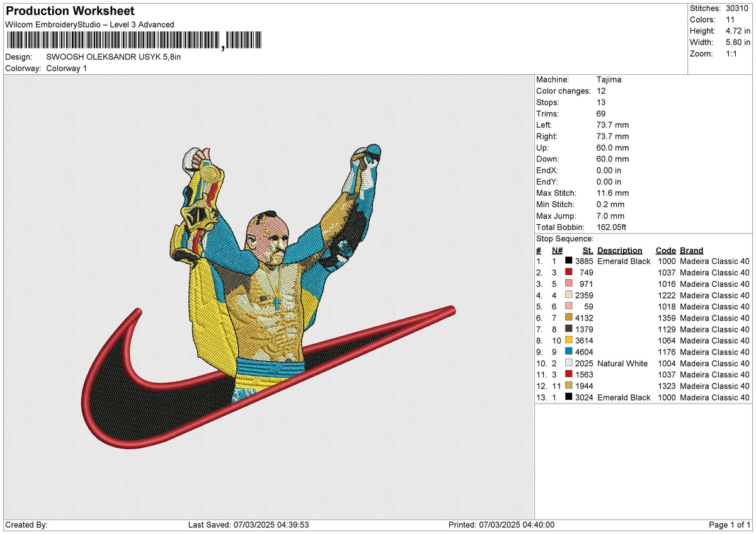756x534 pixels.
Task: Click design name "SWOOSH OLEKSANDR USYK 5,8in"
Action: coord(113,57)
